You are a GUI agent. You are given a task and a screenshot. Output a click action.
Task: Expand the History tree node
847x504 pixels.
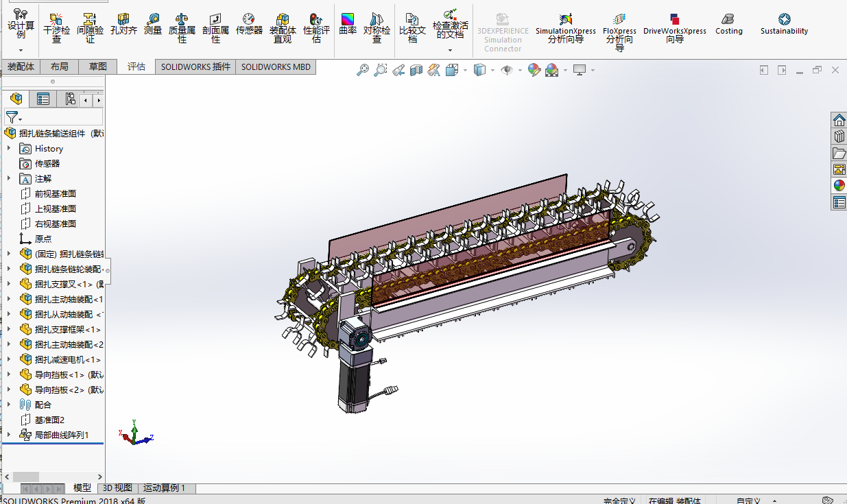coord(9,148)
